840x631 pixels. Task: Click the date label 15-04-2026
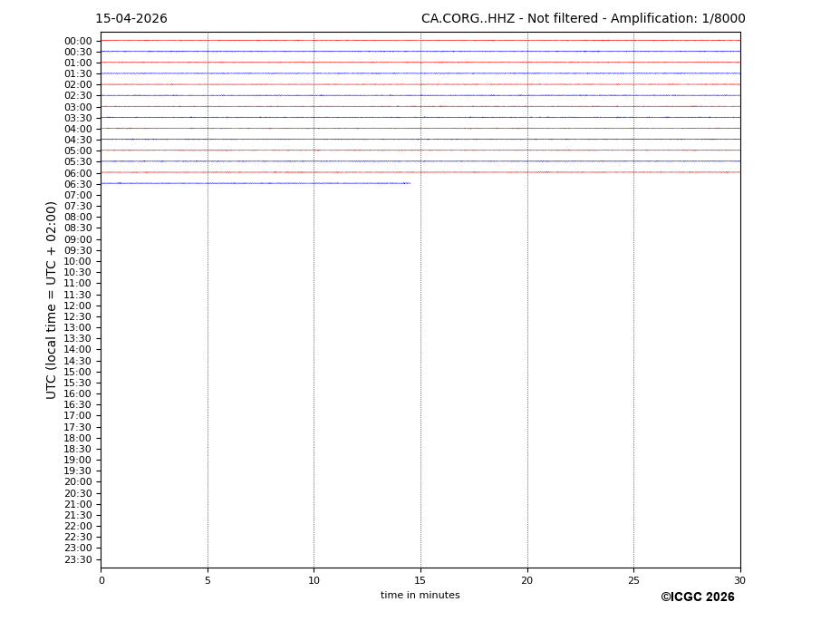(131, 19)
